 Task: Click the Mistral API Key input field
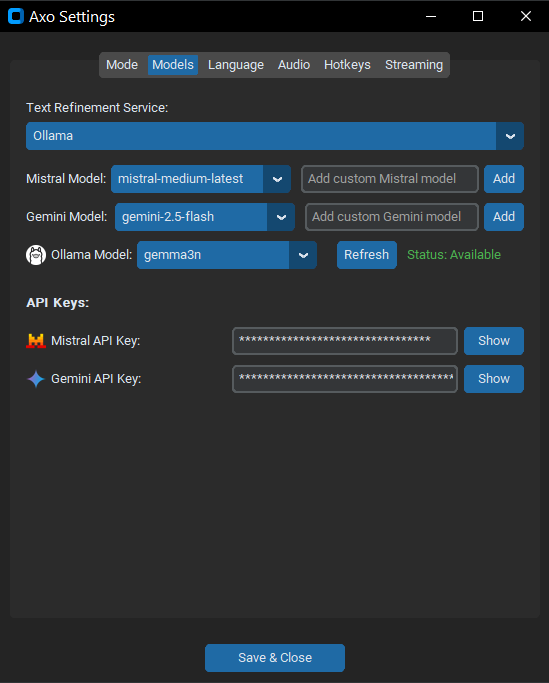pyautogui.click(x=345, y=341)
